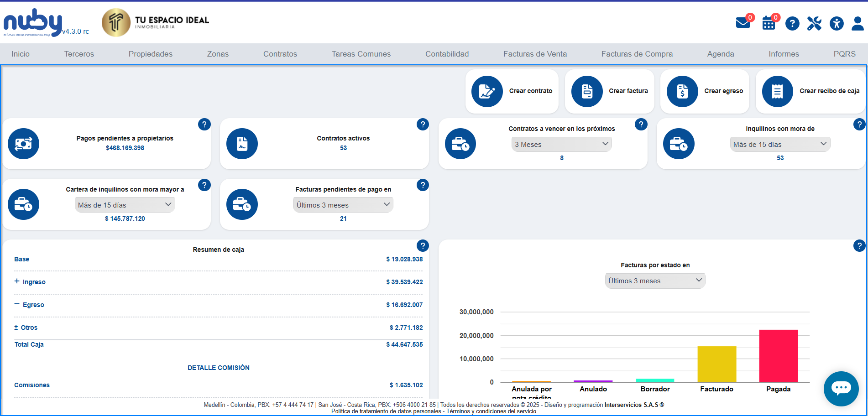Click the Pagos pendientes a propietarios amount
This screenshot has width=868, height=416.
125,148
